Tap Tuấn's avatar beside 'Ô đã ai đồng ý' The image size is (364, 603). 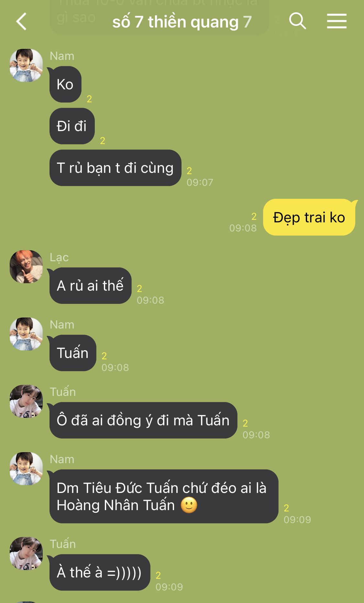click(26, 401)
